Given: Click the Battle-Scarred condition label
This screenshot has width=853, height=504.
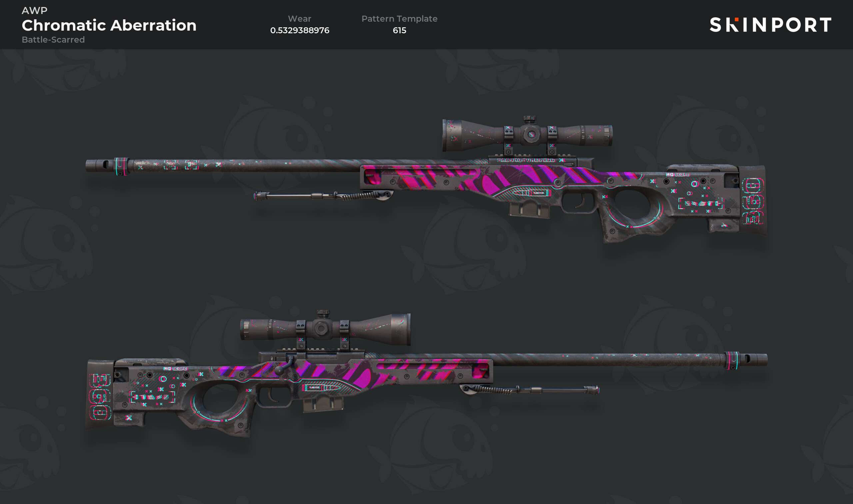Looking at the screenshot, I should coord(53,40).
